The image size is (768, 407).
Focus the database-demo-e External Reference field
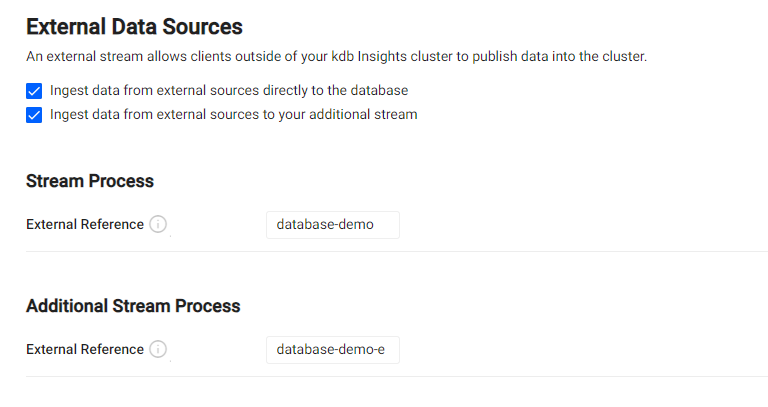click(x=333, y=350)
